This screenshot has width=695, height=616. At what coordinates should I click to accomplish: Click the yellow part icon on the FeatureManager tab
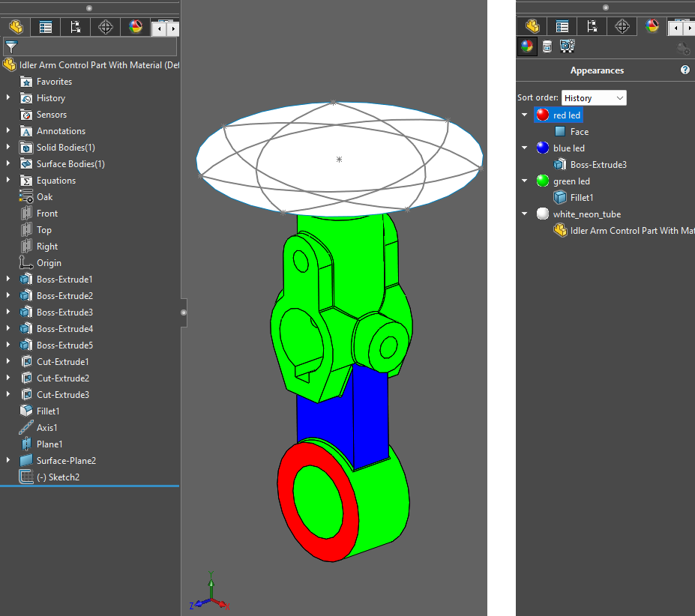[x=15, y=27]
